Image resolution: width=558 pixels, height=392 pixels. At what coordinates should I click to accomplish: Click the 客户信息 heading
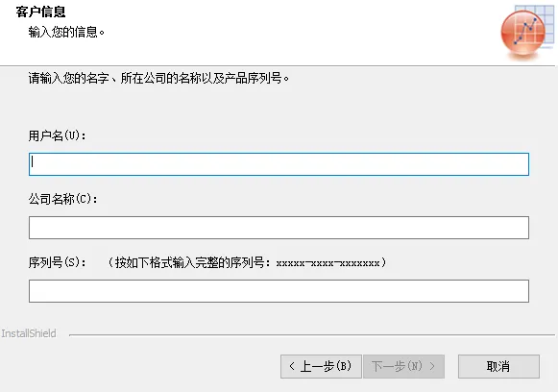[40, 12]
